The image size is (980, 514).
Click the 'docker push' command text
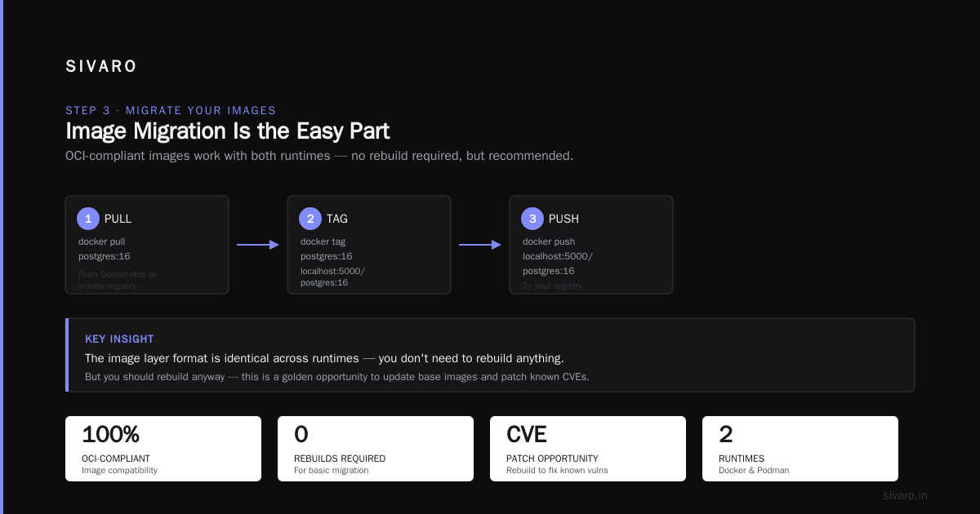tap(549, 241)
